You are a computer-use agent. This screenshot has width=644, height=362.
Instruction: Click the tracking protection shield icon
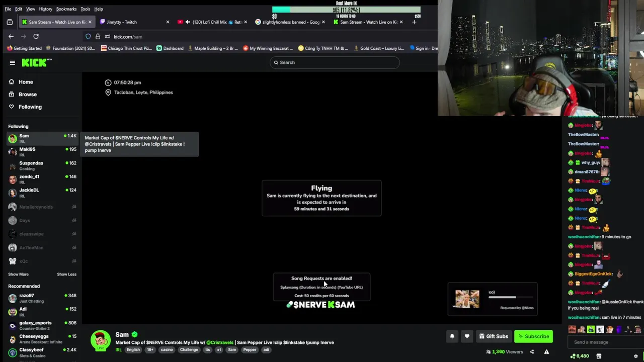88,36
